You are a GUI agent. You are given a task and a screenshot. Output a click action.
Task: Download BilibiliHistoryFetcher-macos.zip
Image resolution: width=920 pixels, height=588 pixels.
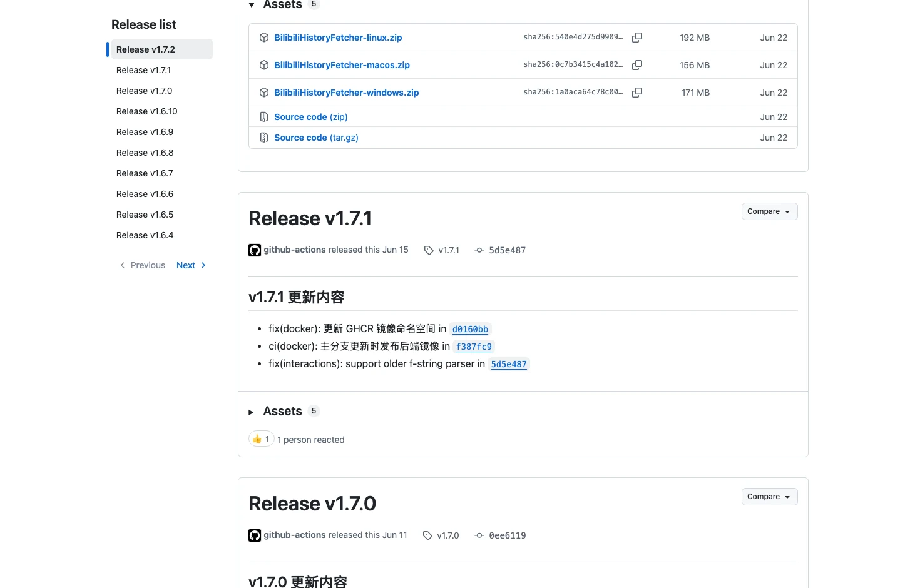[x=342, y=65]
